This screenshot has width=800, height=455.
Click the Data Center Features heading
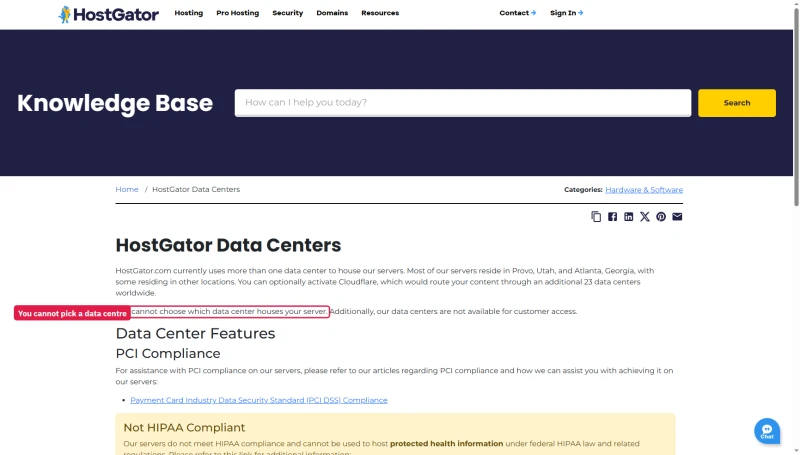tap(195, 334)
